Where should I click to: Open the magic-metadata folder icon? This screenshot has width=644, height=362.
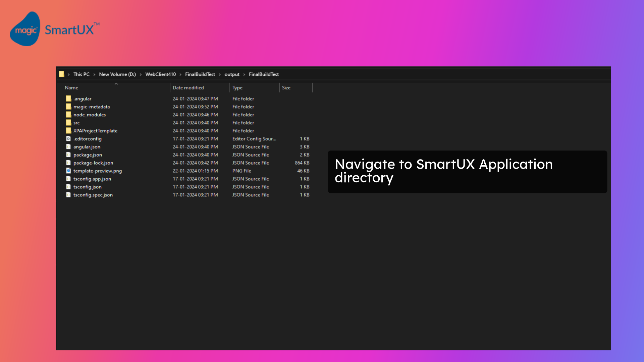tap(68, 107)
